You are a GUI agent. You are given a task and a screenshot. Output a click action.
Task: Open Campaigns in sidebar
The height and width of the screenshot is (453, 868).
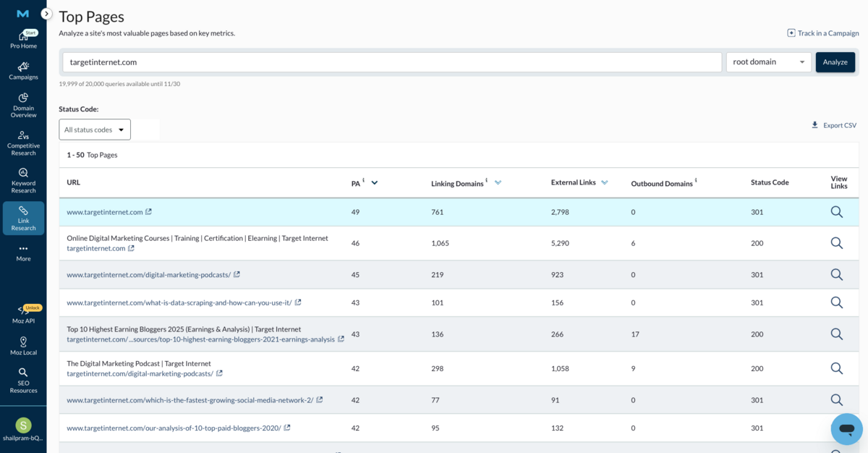[x=23, y=71]
